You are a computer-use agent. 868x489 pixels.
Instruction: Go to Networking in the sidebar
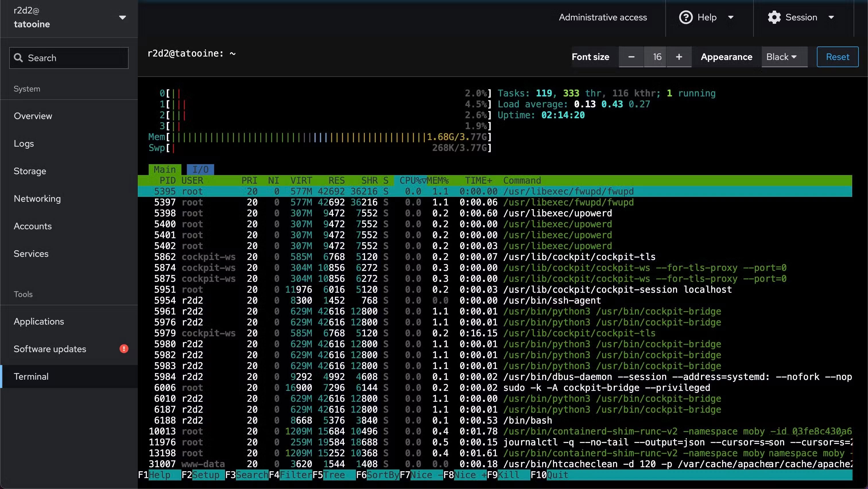[37, 199]
